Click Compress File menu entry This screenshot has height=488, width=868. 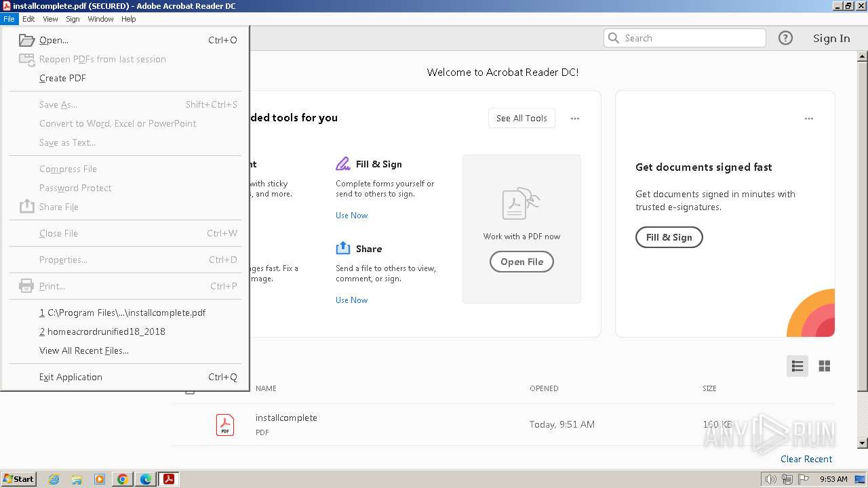[125, 169]
